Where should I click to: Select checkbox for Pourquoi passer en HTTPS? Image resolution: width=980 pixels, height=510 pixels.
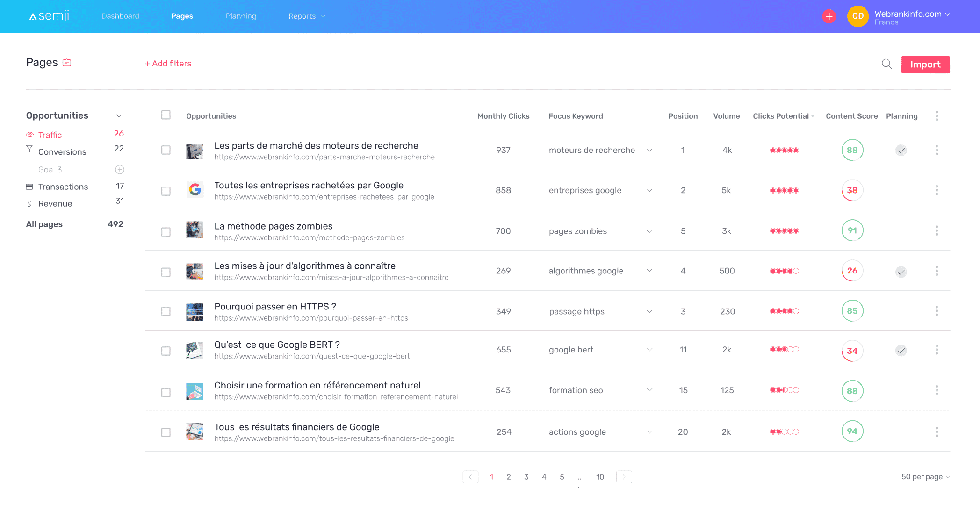pyautogui.click(x=166, y=311)
